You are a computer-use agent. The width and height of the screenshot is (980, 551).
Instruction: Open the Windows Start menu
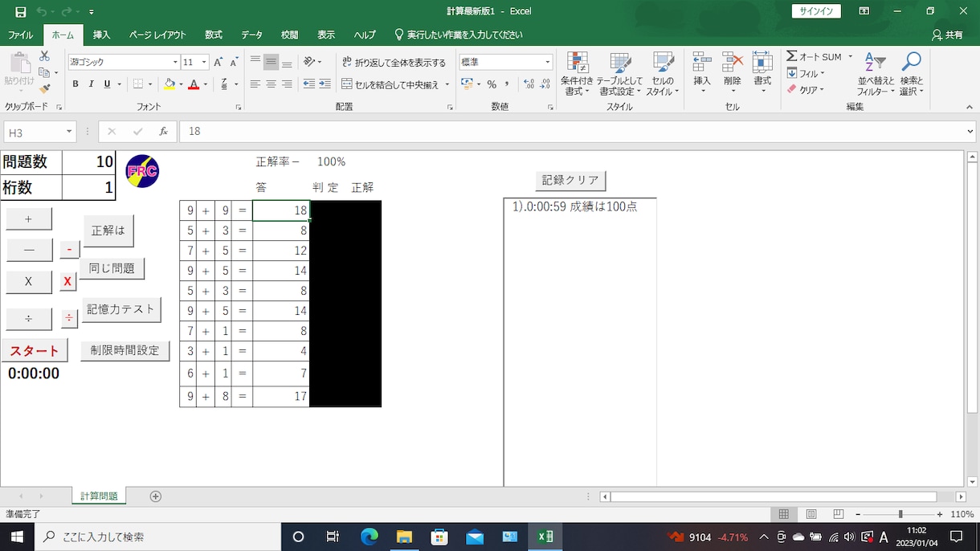coord(17,537)
